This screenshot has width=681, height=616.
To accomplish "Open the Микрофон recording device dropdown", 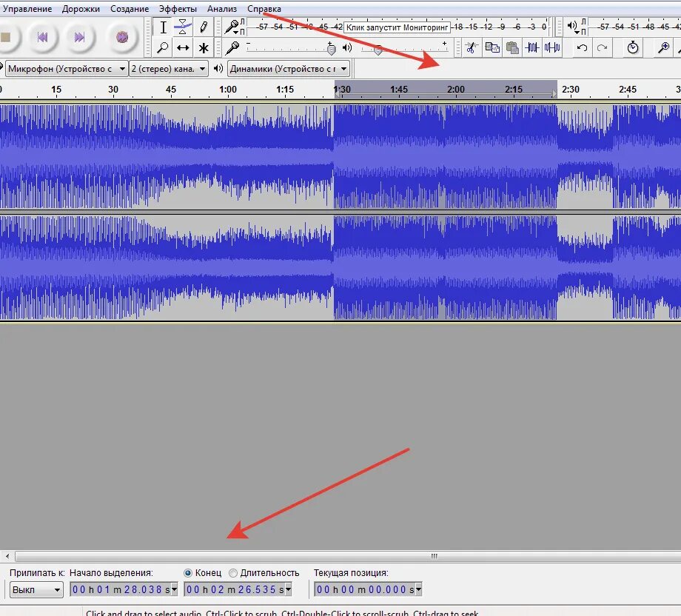I will 67,69.
